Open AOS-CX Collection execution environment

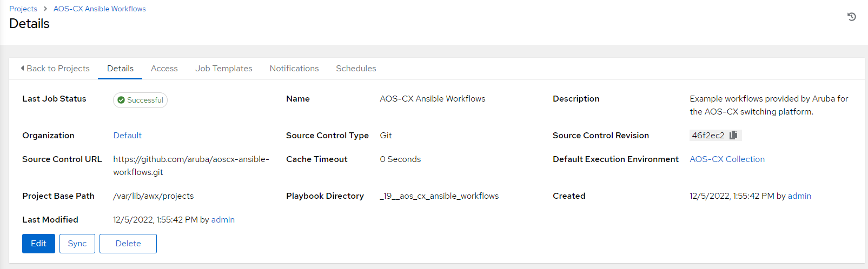[x=727, y=159]
